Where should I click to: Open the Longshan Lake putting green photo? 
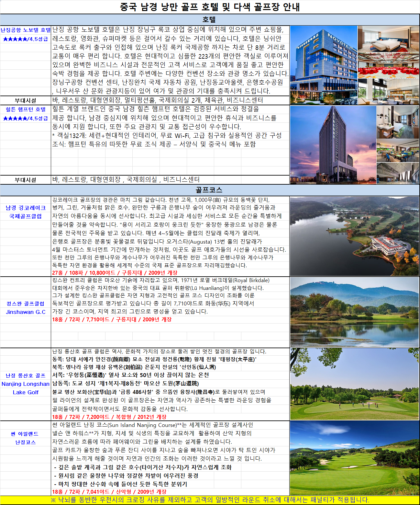point(355,384)
